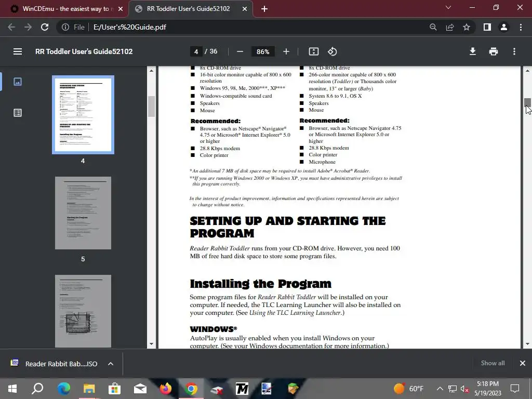Click the 86% zoom level field
Viewport: 532px width, 399px height.
coord(263,51)
